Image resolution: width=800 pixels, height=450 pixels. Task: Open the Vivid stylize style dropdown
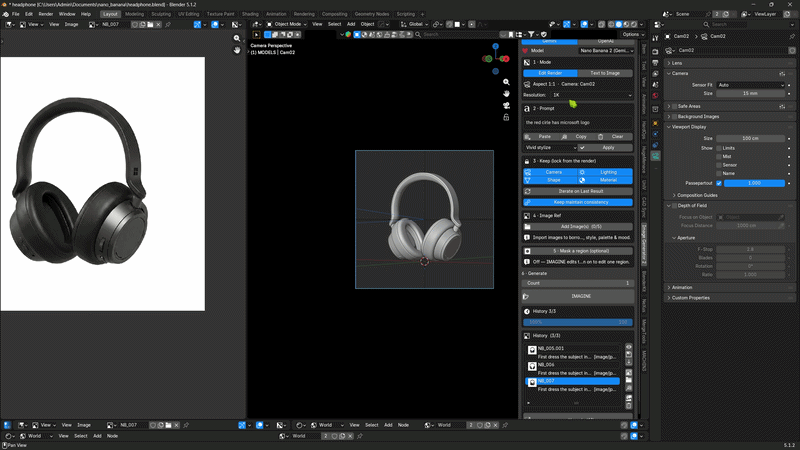[x=550, y=147]
